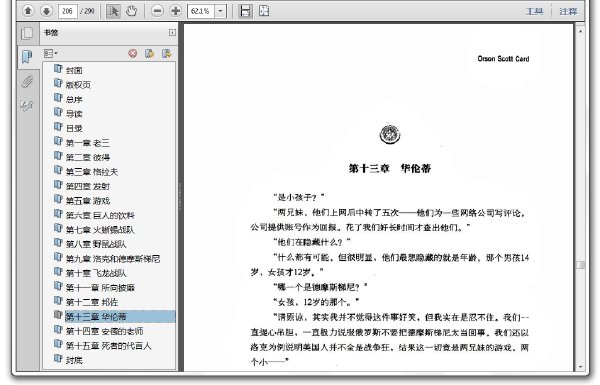Open the 封底 bookmark
This screenshot has height=385, width=600.
(x=74, y=360)
